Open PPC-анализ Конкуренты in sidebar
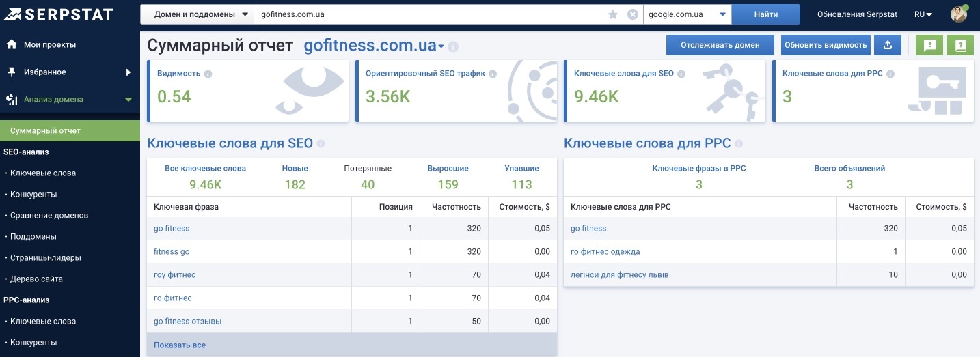Viewport: 980px width, 357px height. [33, 342]
